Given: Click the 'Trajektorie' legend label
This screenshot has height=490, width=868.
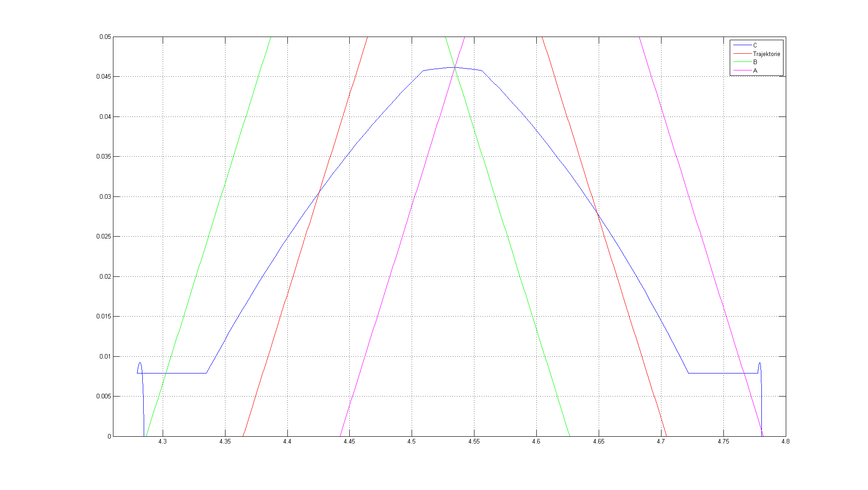Looking at the screenshot, I should pyautogui.click(x=766, y=54).
